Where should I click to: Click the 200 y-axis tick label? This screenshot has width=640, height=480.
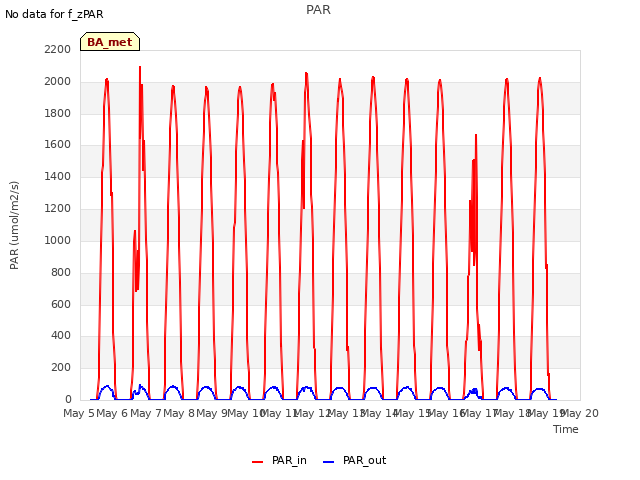coord(61,367)
